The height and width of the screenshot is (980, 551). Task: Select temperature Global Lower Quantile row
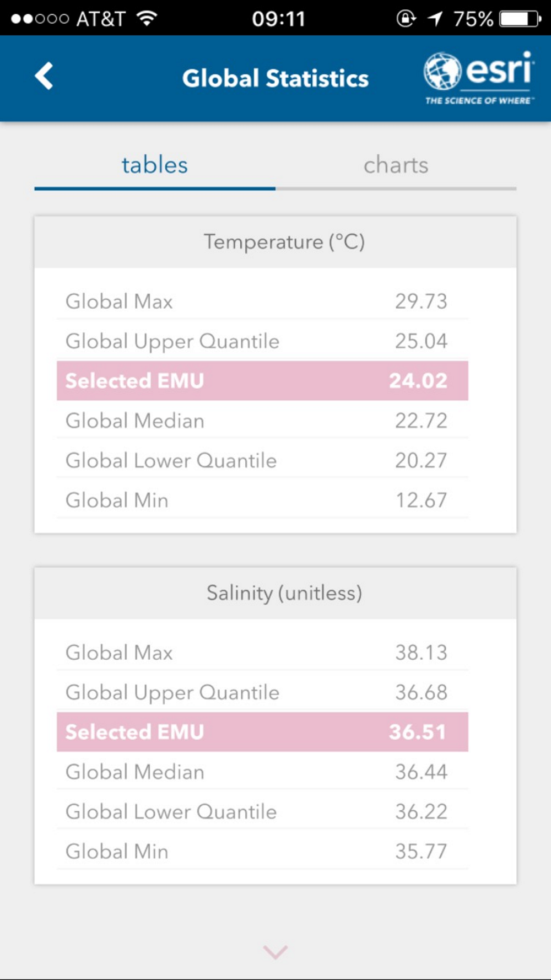262,460
